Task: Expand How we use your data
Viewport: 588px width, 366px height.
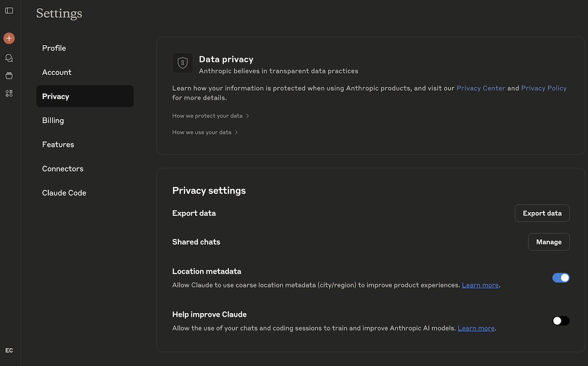Action: tap(205, 132)
